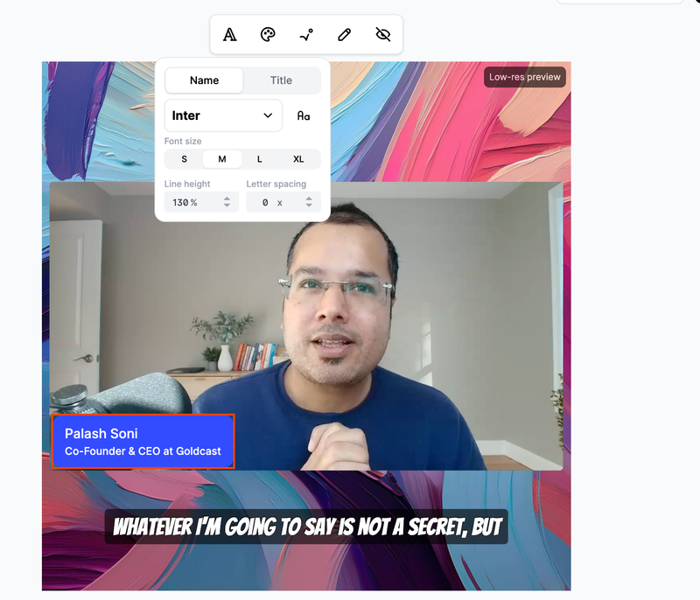Click the pencil edit tool

[344, 34]
